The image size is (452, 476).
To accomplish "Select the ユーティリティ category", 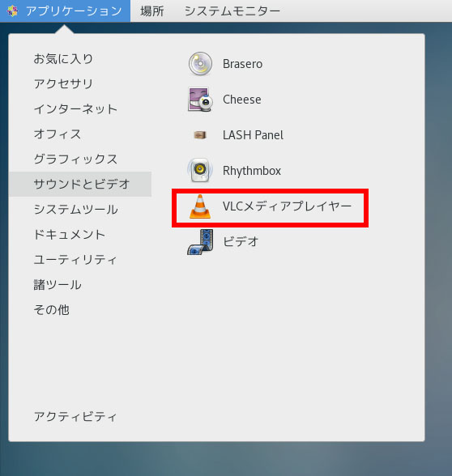I will tap(75, 260).
